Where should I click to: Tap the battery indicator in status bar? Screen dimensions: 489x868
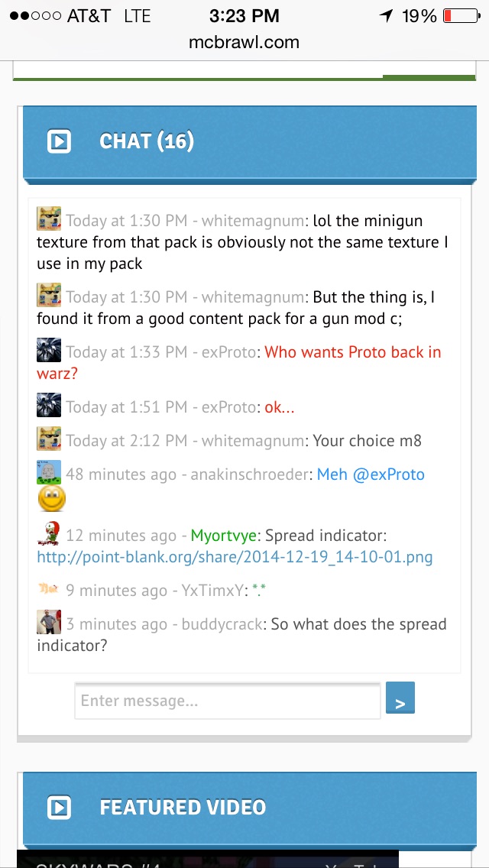pyautogui.click(x=461, y=16)
